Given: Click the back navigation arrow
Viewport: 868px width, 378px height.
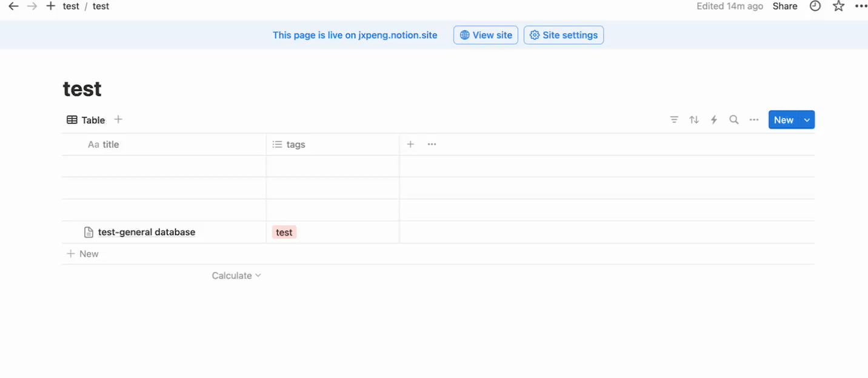Looking at the screenshot, I should point(13,6).
